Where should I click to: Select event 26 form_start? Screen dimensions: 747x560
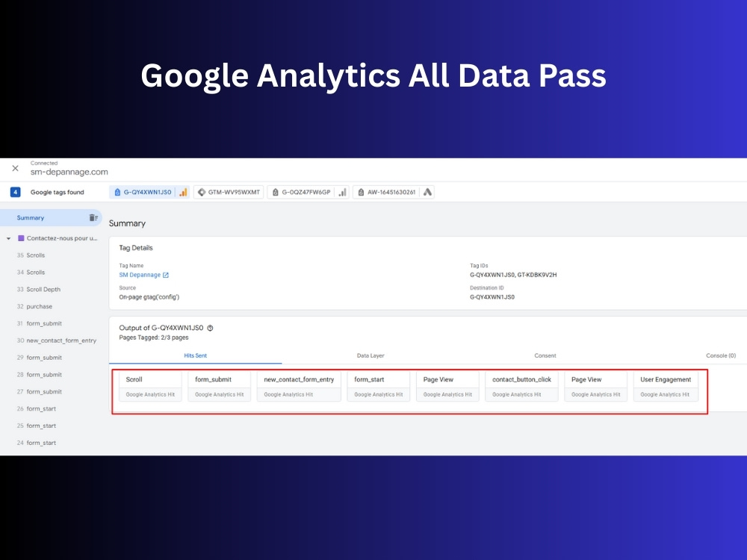coord(37,408)
